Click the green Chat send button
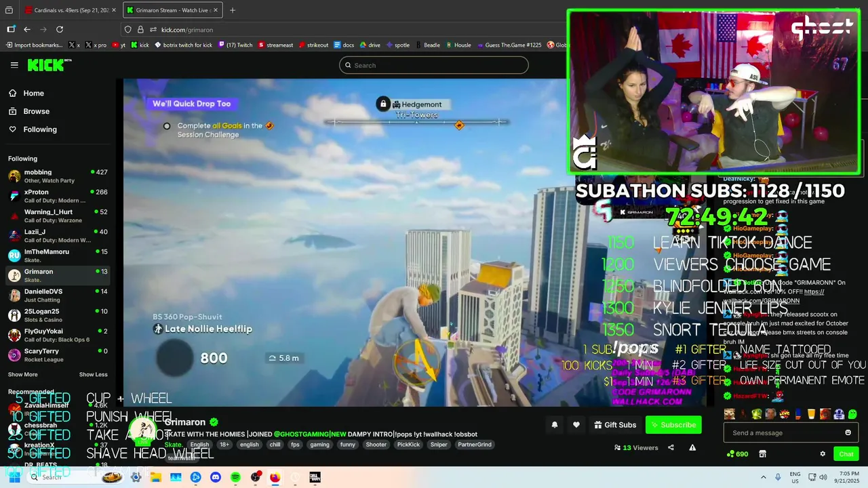The image size is (868, 488). tap(846, 454)
